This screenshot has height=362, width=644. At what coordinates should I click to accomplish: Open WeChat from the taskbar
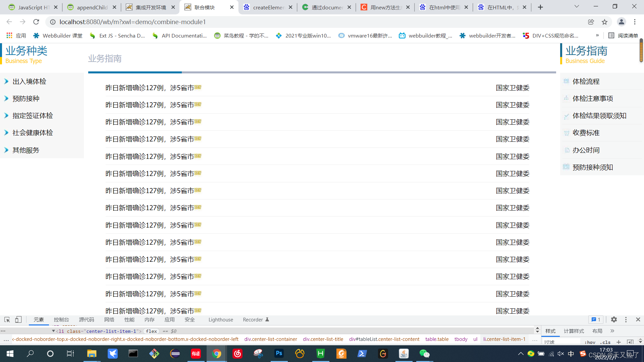click(424, 354)
